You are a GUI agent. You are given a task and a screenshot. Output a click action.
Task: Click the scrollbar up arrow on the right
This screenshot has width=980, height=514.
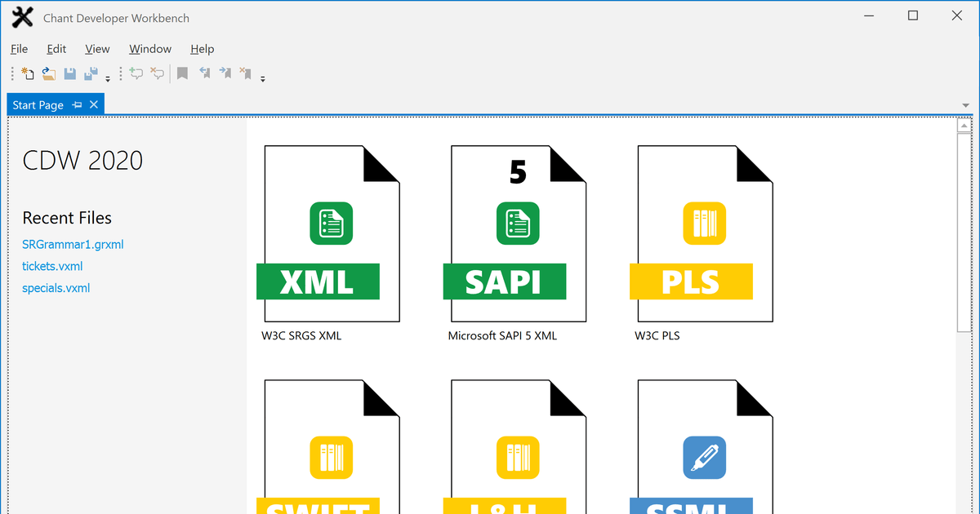964,123
